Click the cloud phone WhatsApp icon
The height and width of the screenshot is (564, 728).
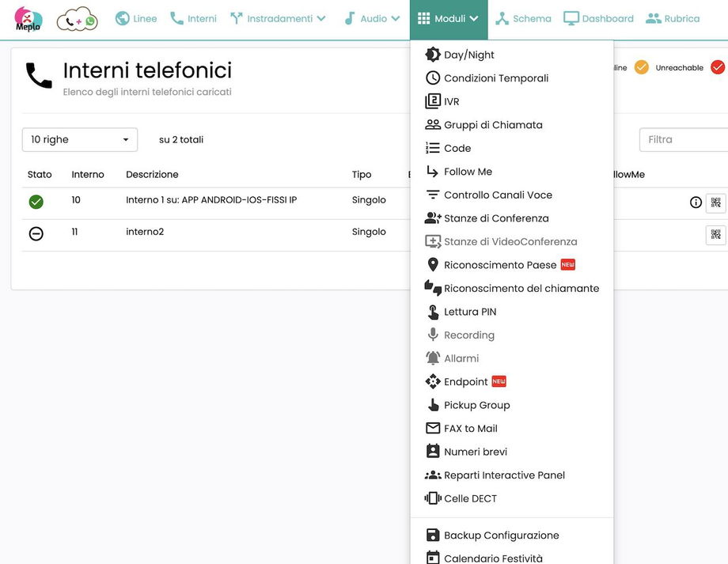[x=77, y=20]
